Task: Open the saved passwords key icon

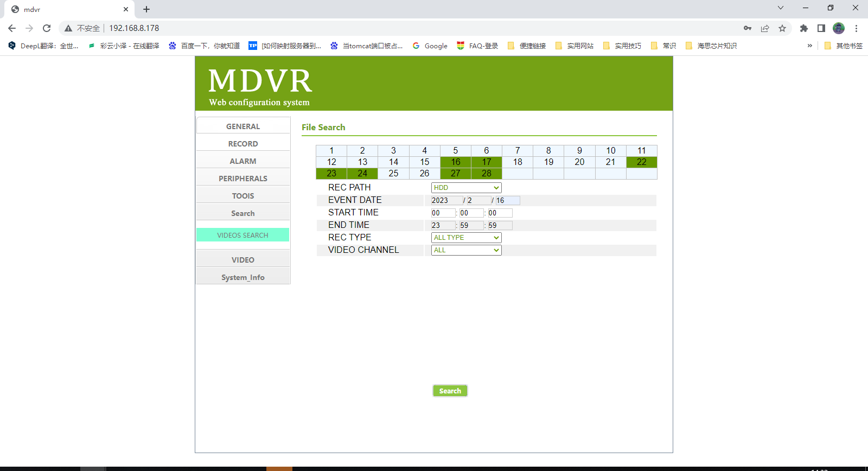Action: pyautogui.click(x=748, y=28)
